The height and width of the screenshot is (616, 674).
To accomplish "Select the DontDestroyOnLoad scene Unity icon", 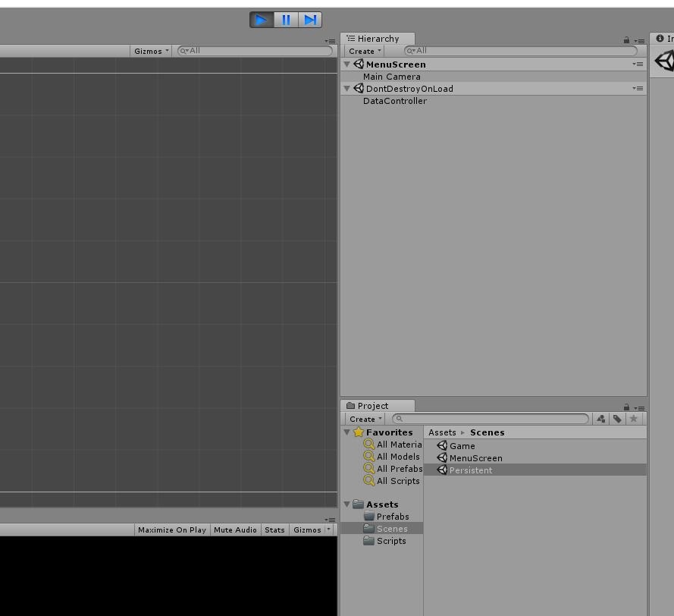I will point(359,88).
